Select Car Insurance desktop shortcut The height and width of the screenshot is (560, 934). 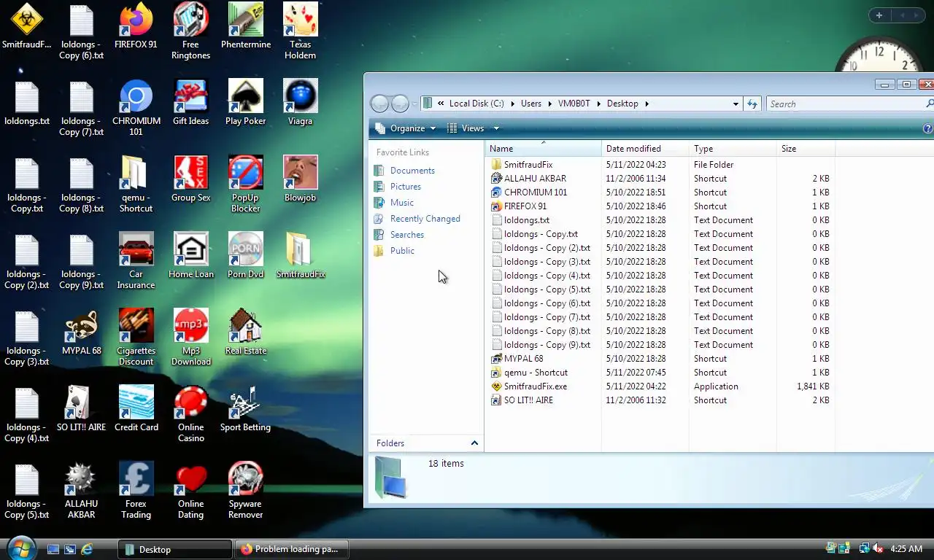[x=136, y=261]
